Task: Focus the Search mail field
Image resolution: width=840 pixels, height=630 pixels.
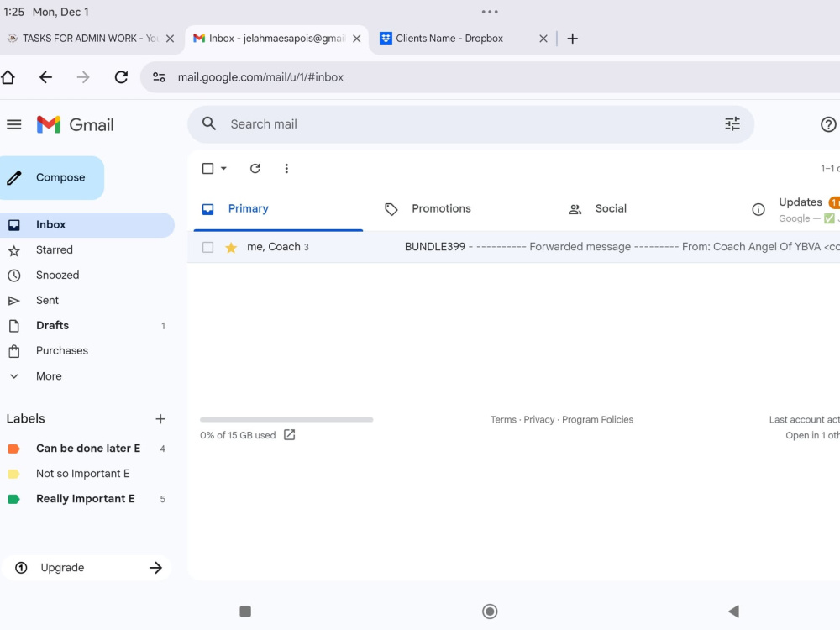Action: click(x=470, y=124)
